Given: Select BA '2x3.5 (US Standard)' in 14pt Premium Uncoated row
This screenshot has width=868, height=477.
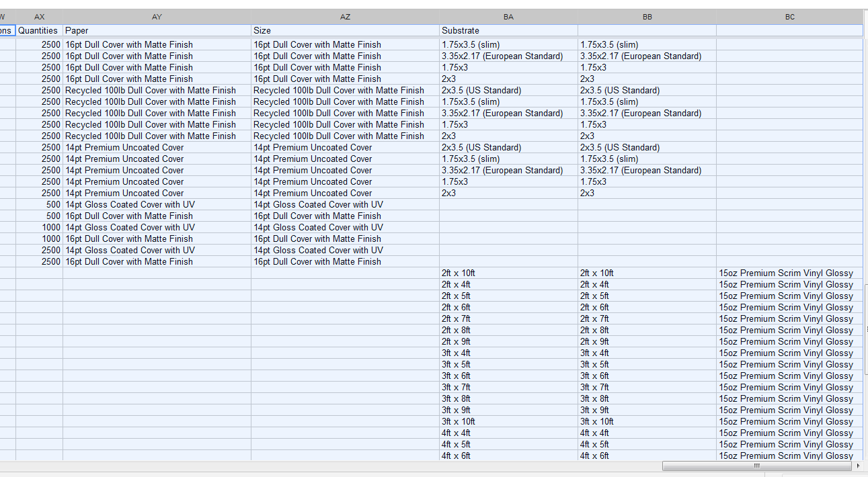Looking at the screenshot, I should click(508, 147).
